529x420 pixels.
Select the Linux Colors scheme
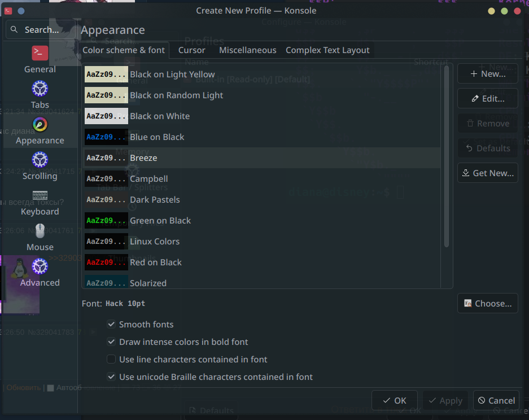point(261,242)
